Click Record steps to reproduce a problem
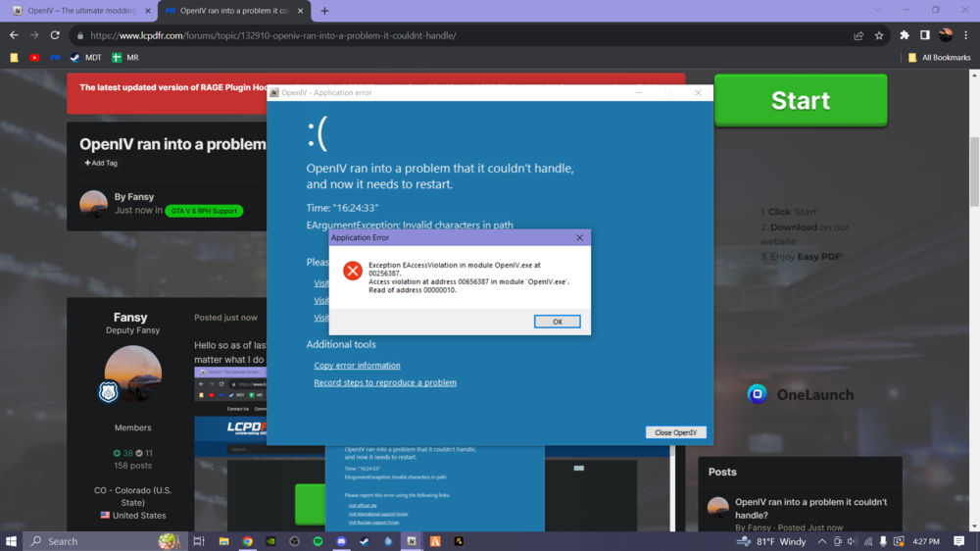980x551 pixels. [385, 382]
